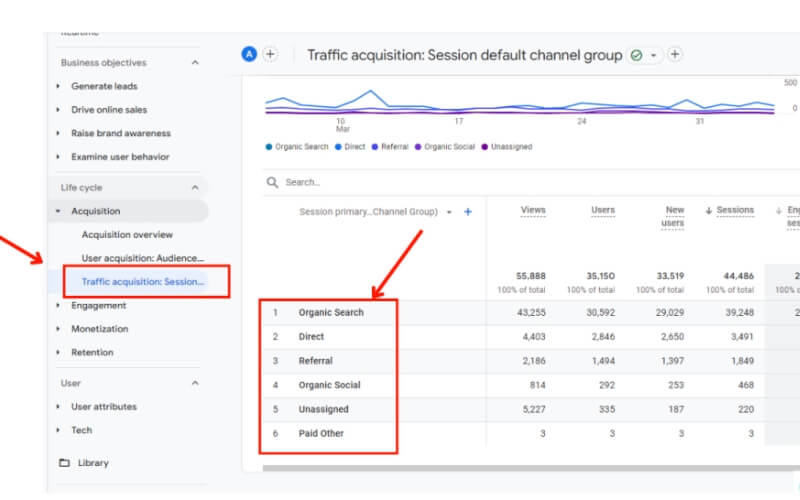Image resolution: width=800 pixels, height=500 pixels.
Task: Click the blue A segment badge
Action: tap(249, 54)
